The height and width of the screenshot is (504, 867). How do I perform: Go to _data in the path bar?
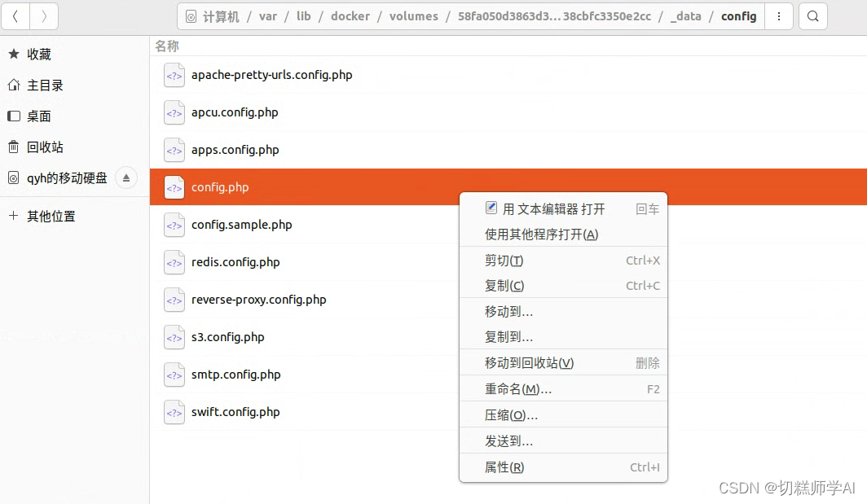click(685, 16)
